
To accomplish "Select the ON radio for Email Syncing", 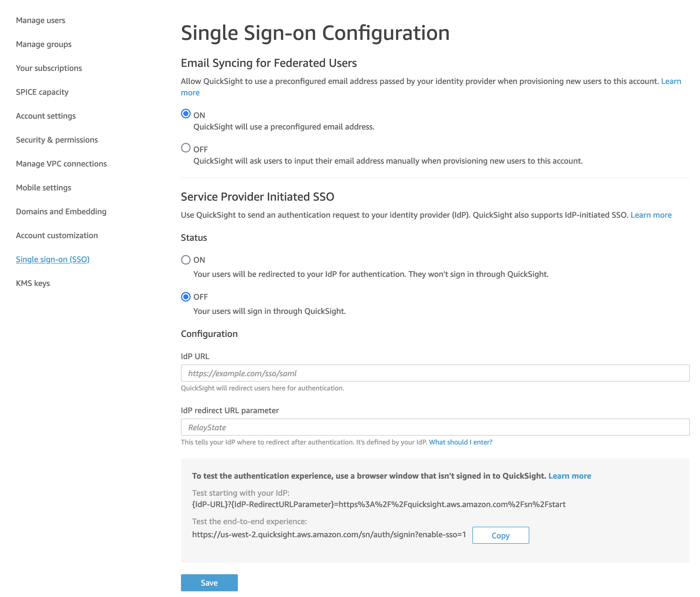I will [186, 114].
